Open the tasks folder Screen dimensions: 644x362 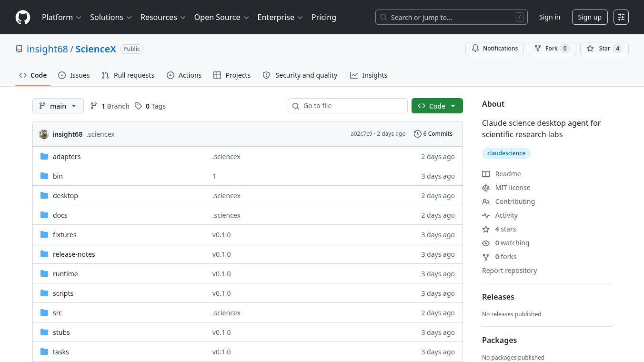[x=61, y=352]
